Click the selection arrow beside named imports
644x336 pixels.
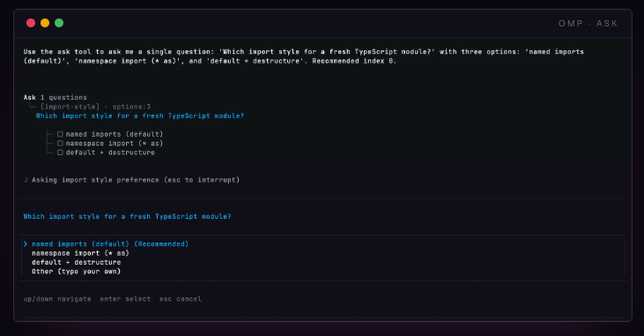tap(26, 244)
